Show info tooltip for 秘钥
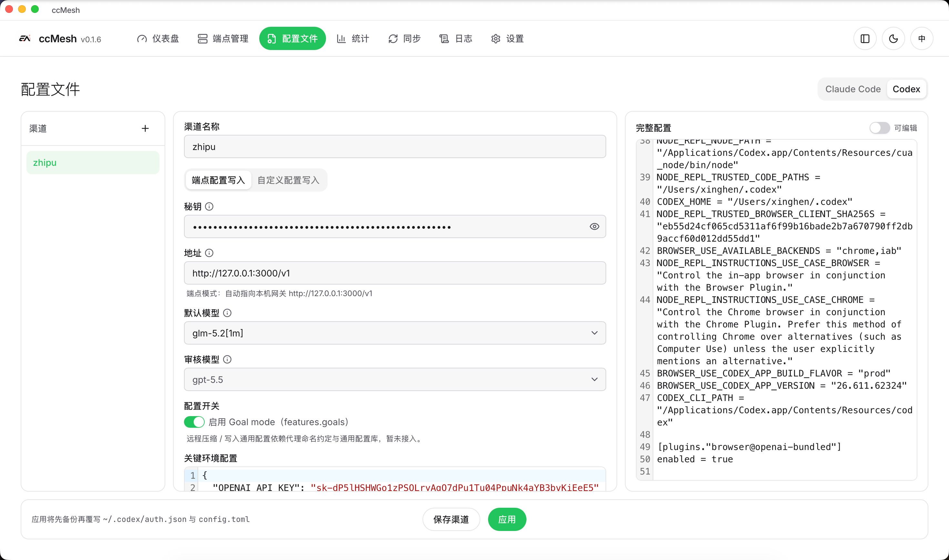The height and width of the screenshot is (560, 949). click(x=209, y=206)
